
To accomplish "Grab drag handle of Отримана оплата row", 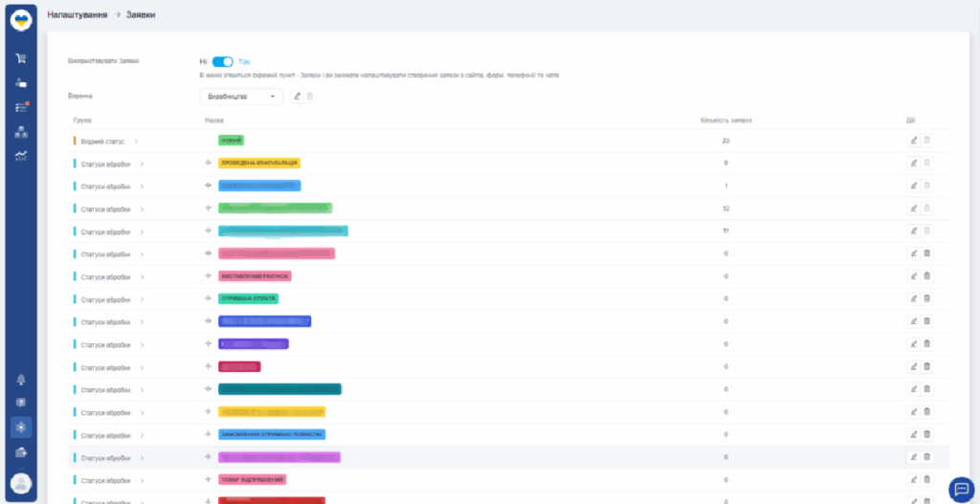I will [208, 298].
